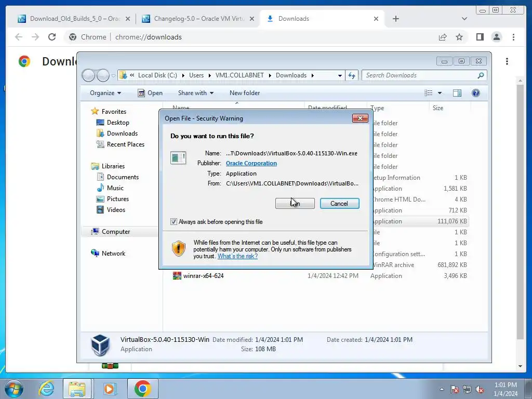Select Downloads in navigation pane
The image size is (532, 399).
(122, 134)
